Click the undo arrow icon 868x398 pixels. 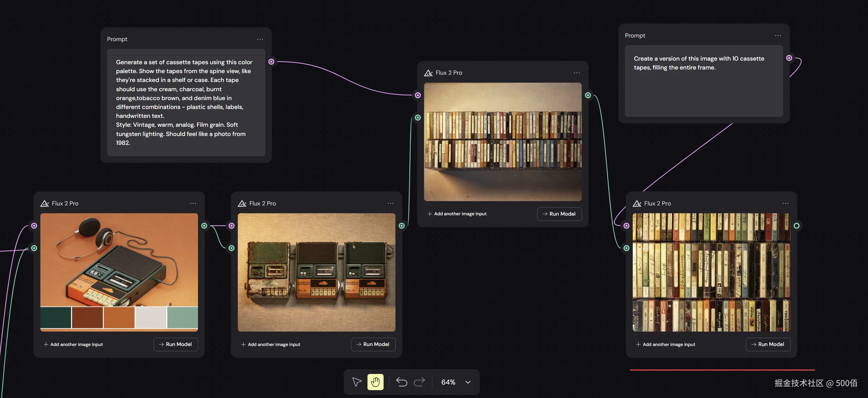[x=401, y=382]
